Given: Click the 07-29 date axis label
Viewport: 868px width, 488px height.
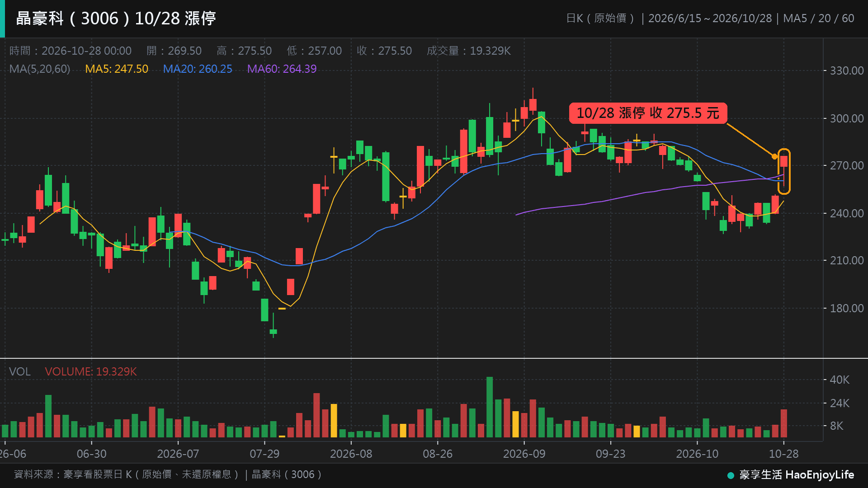Looking at the screenshot, I should (x=265, y=454).
